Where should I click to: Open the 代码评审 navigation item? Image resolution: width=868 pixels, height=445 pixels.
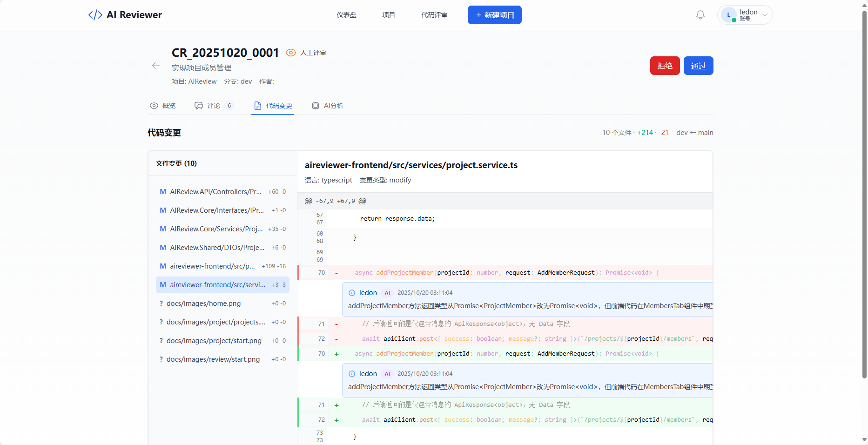(434, 15)
